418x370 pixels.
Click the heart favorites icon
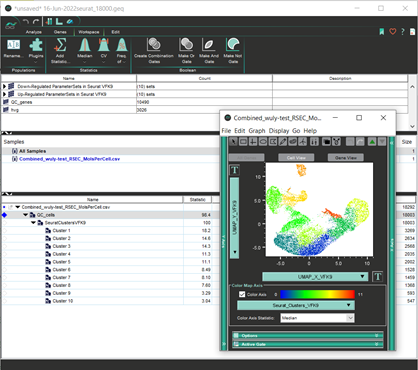coord(393,32)
